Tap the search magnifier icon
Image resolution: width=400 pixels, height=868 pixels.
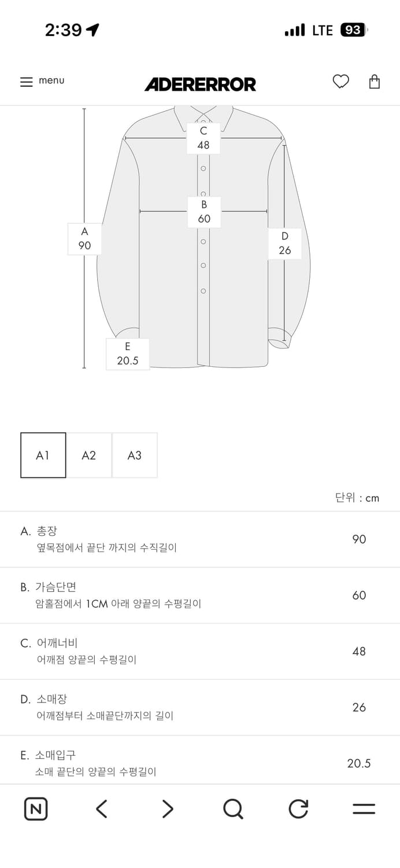pyautogui.click(x=233, y=809)
